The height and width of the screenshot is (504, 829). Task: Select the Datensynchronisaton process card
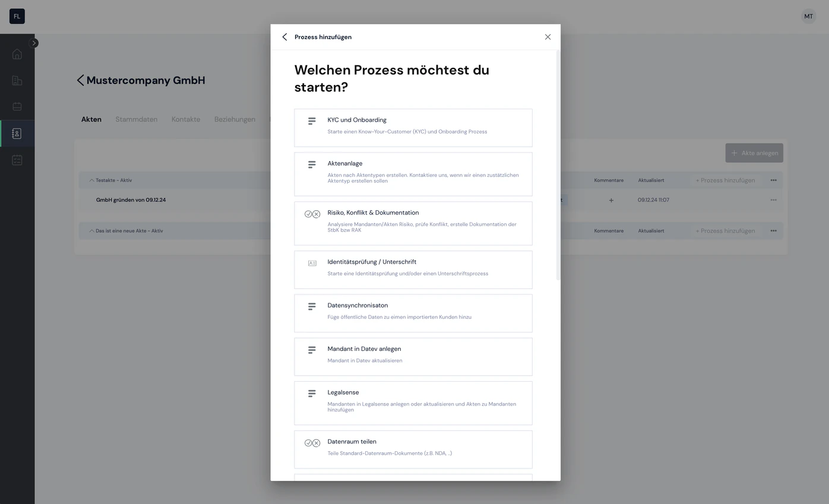[x=413, y=313]
